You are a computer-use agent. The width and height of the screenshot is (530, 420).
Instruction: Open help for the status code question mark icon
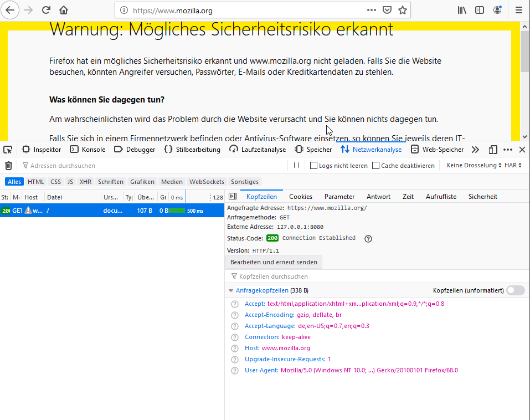click(x=368, y=239)
